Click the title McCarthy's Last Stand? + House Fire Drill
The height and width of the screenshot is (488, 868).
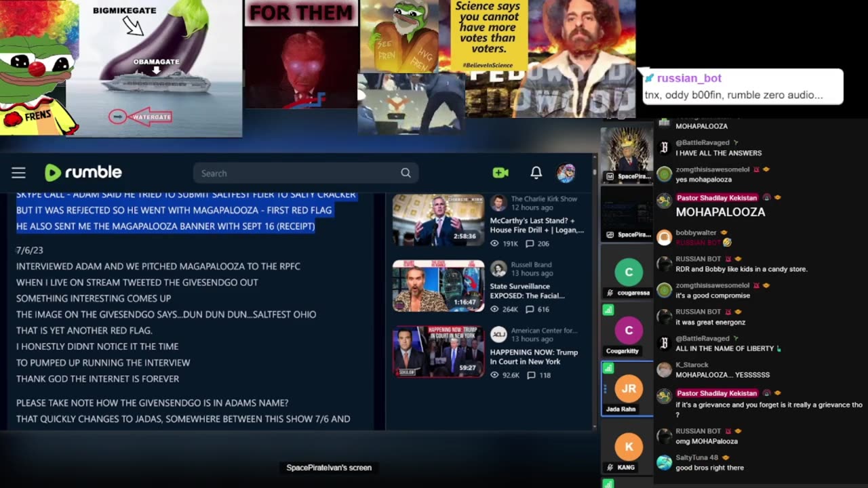pyautogui.click(x=536, y=225)
